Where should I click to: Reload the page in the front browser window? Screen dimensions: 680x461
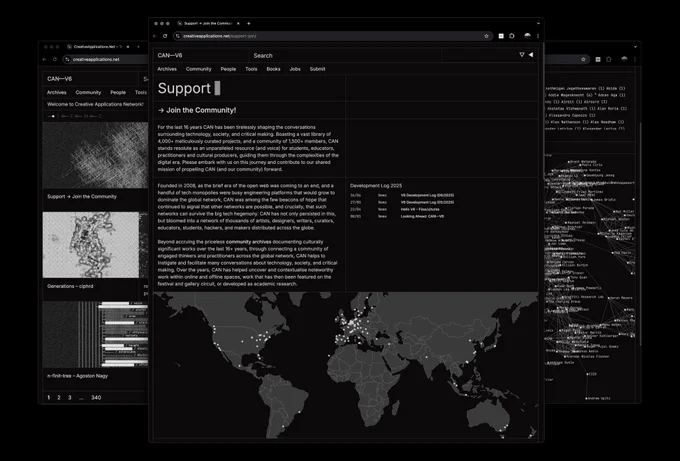(165, 36)
